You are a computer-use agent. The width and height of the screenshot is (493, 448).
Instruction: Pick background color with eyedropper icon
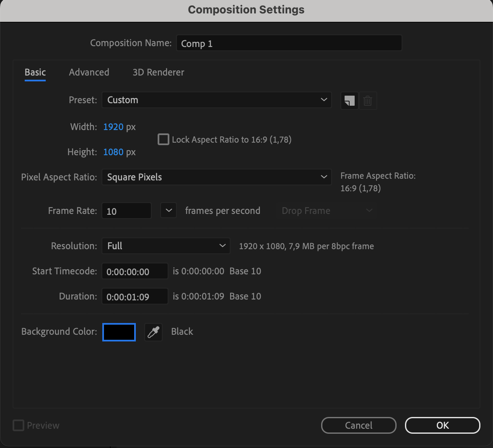click(x=153, y=332)
